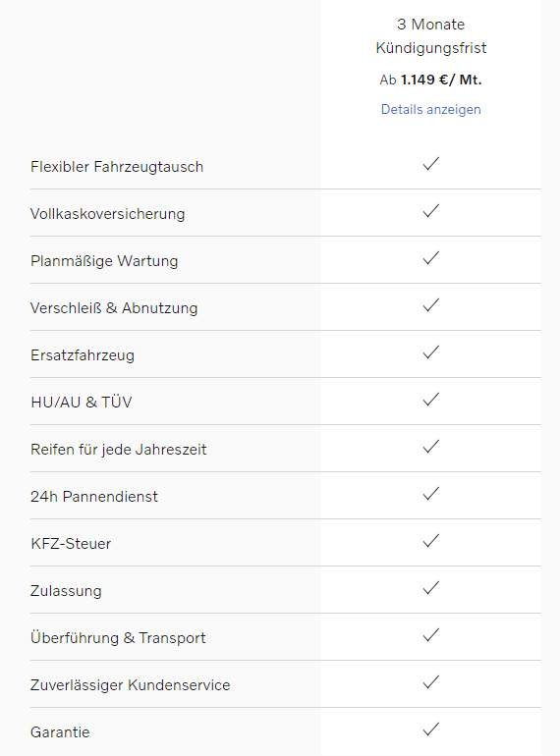Image resolution: width=560 pixels, height=756 pixels.
Task: Click checkmark icon for Planmäßige Wartung
Action: tap(431, 258)
